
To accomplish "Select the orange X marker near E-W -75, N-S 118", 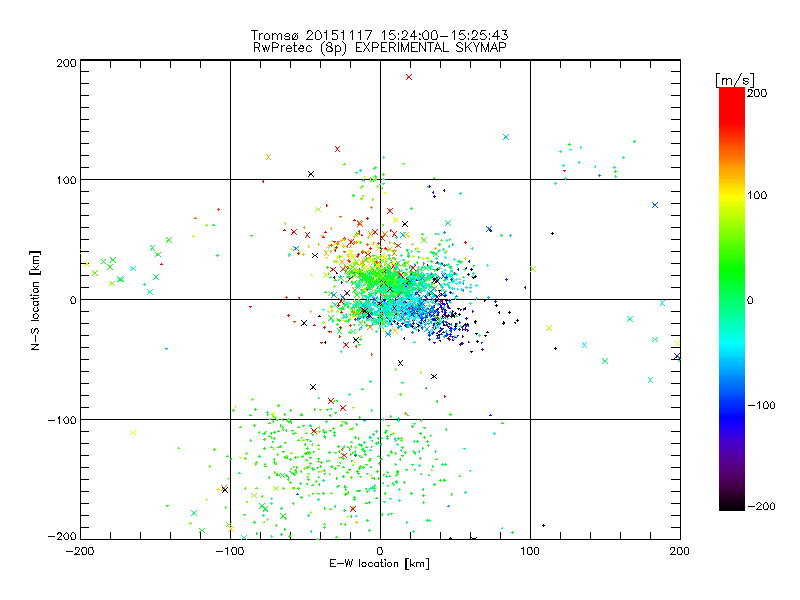I will click(268, 157).
